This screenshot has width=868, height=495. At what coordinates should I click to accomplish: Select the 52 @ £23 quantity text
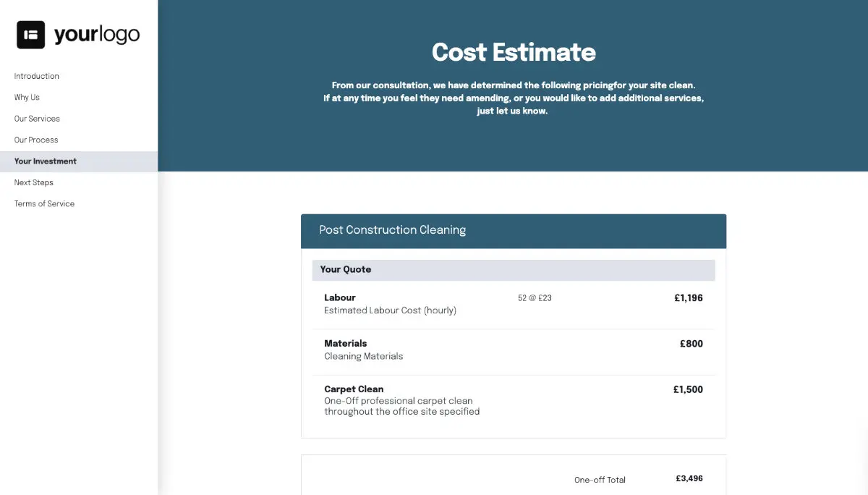(x=534, y=297)
